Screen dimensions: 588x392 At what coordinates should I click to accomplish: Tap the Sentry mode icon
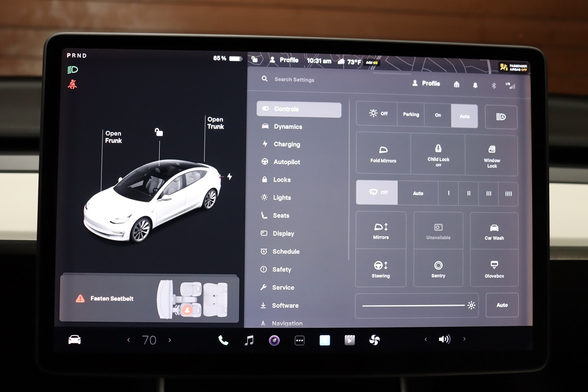438,269
